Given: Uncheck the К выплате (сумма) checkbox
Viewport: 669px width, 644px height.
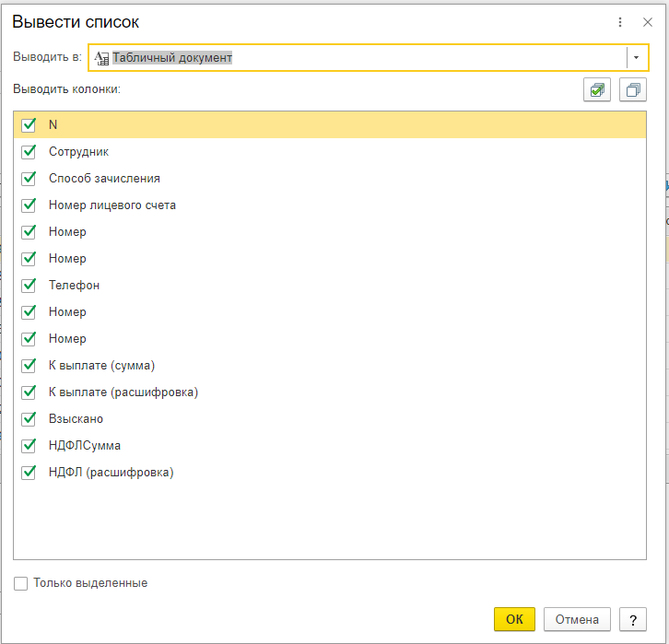Looking at the screenshot, I should click(29, 366).
